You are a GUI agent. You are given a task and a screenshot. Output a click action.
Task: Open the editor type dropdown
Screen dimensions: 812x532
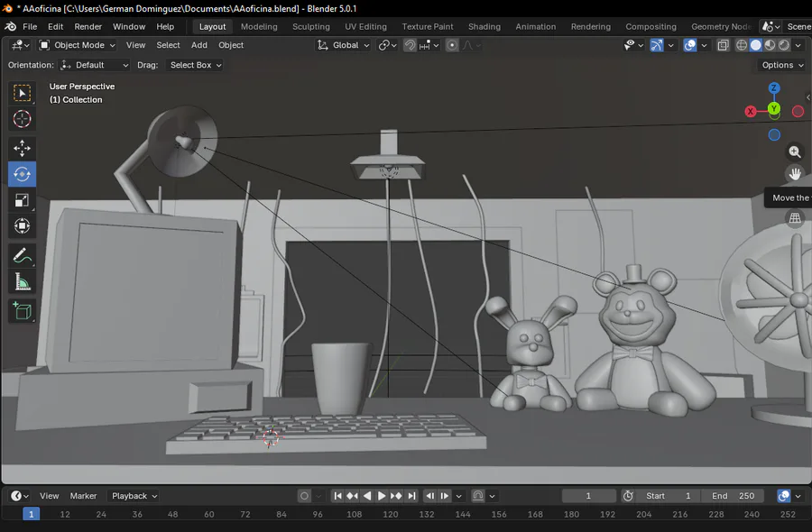(20, 45)
